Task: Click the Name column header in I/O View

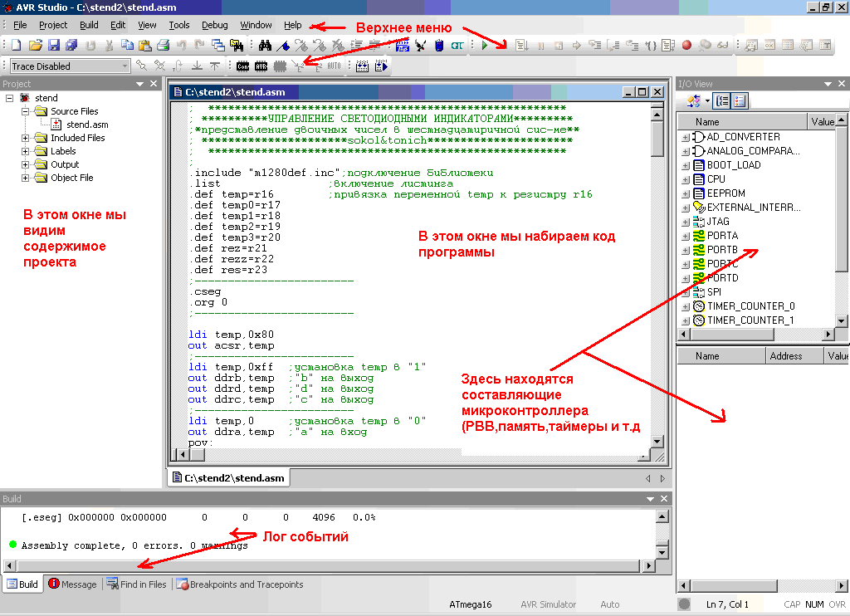Action: tap(741, 122)
